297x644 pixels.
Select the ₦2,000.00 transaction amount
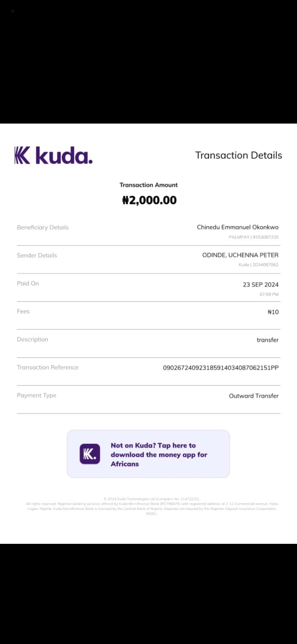click(149, 200)
